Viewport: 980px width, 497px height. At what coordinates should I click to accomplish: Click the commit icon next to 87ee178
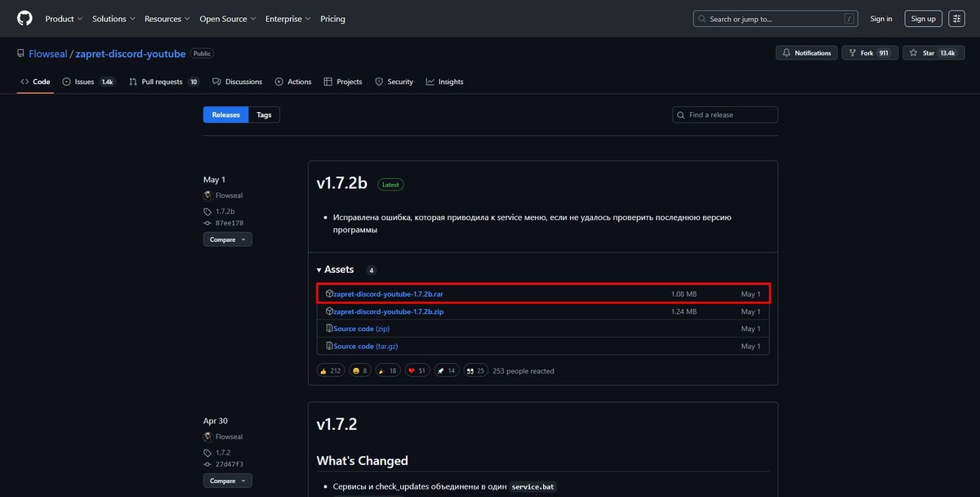tap(207, 222)
